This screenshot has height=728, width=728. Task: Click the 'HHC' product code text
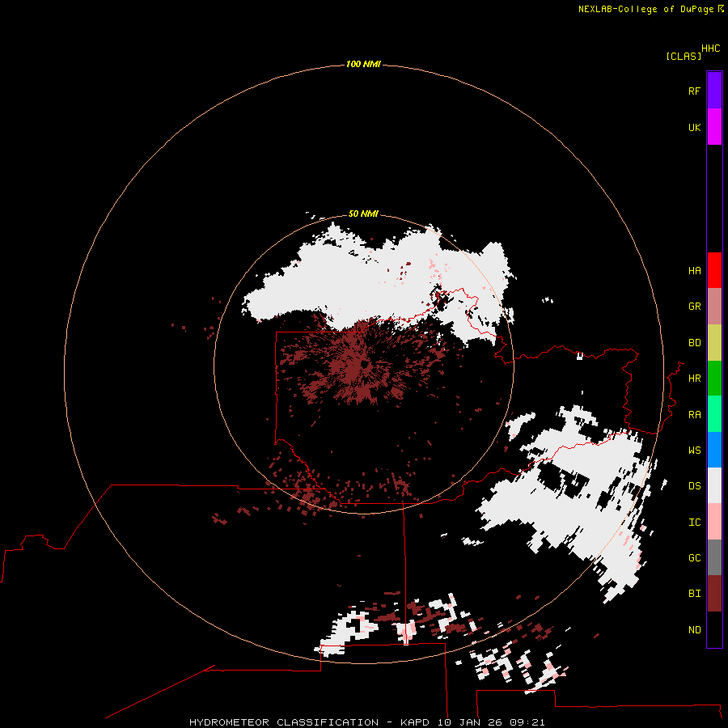click(710, 49)
